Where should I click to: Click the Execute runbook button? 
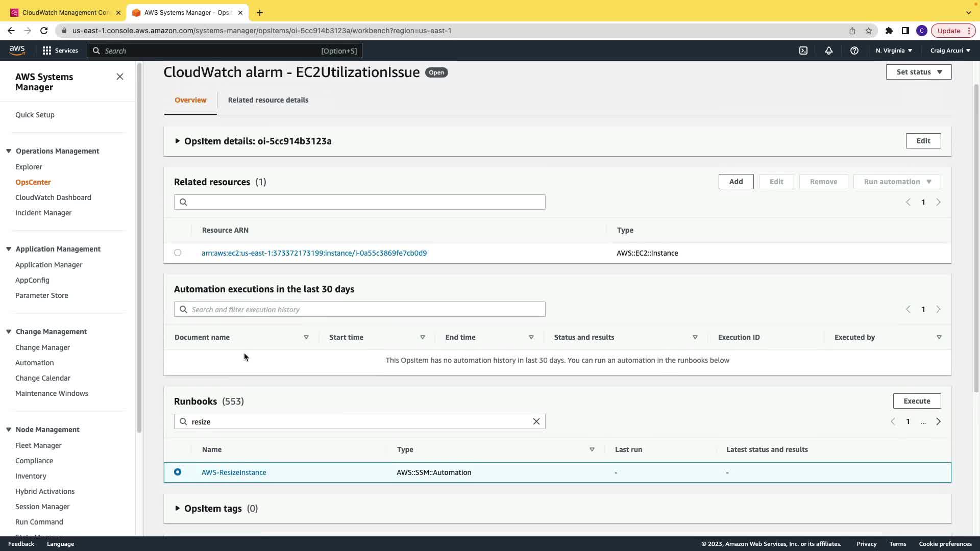[917, 401]
